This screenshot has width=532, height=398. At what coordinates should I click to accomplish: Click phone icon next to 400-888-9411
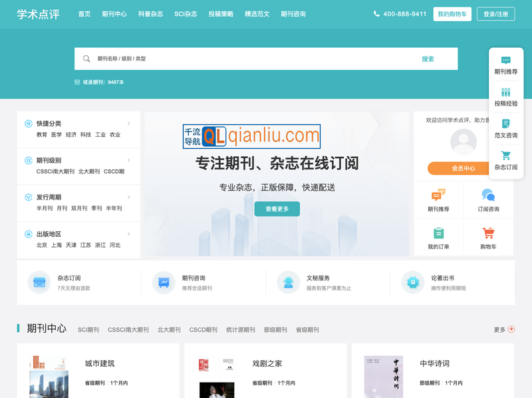(x=378, y=13)
